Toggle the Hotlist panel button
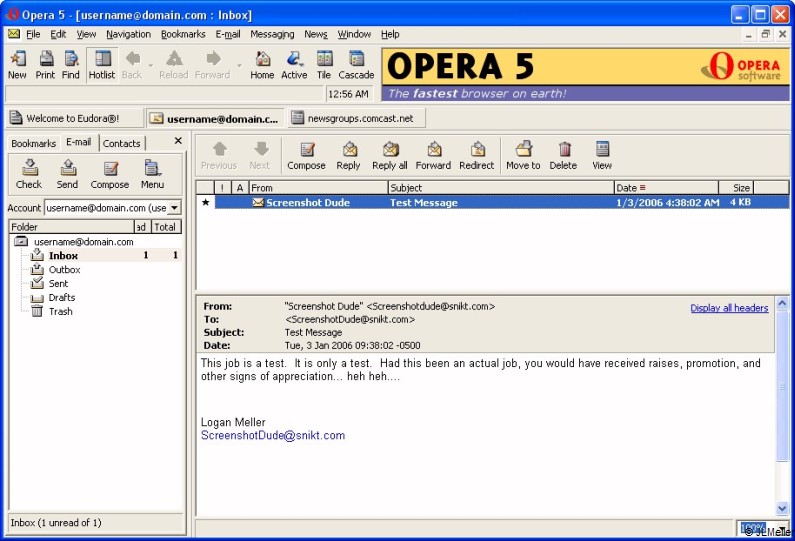The width and height of the screenshot is (795, 541). [x=102, y=64]
